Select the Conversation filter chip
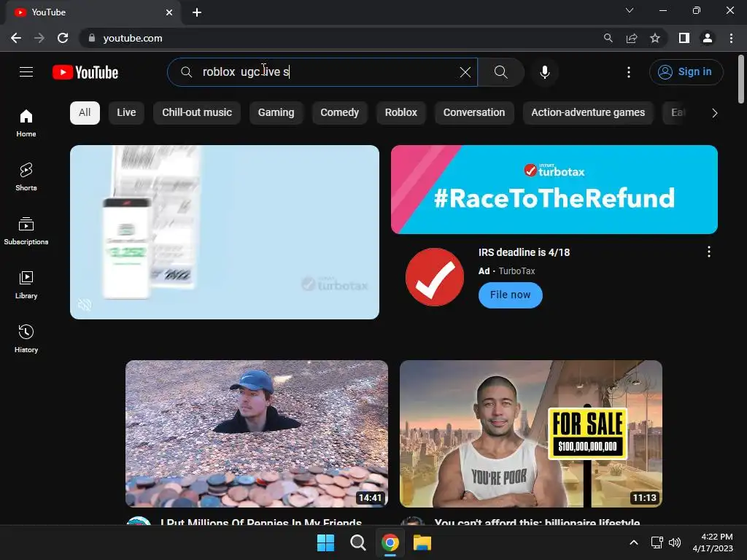Viewport: 747px width, 560px height. tap(474, 113)
